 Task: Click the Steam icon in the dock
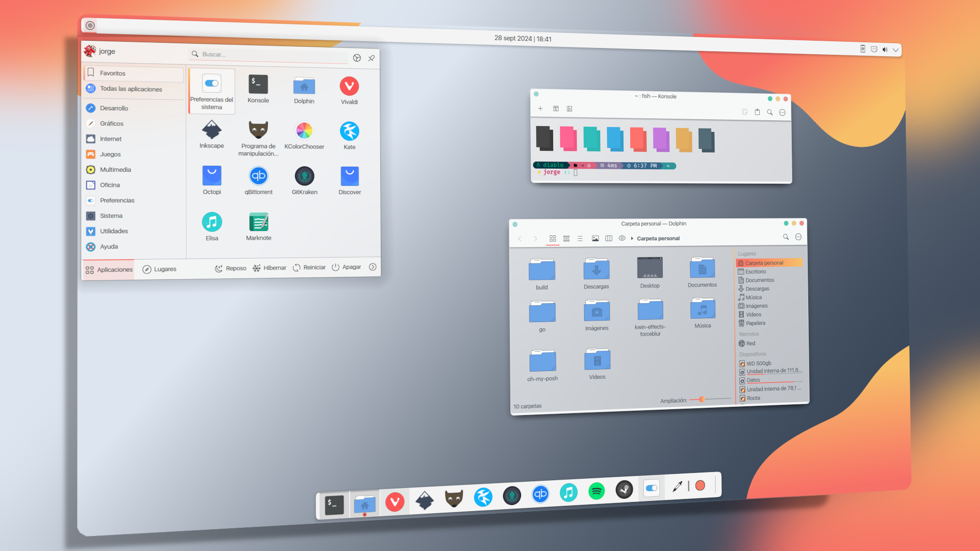click(624, 489)
